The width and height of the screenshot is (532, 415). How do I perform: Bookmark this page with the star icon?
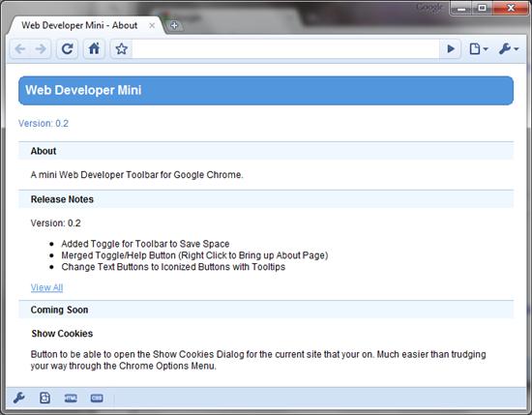pos(121,49)
